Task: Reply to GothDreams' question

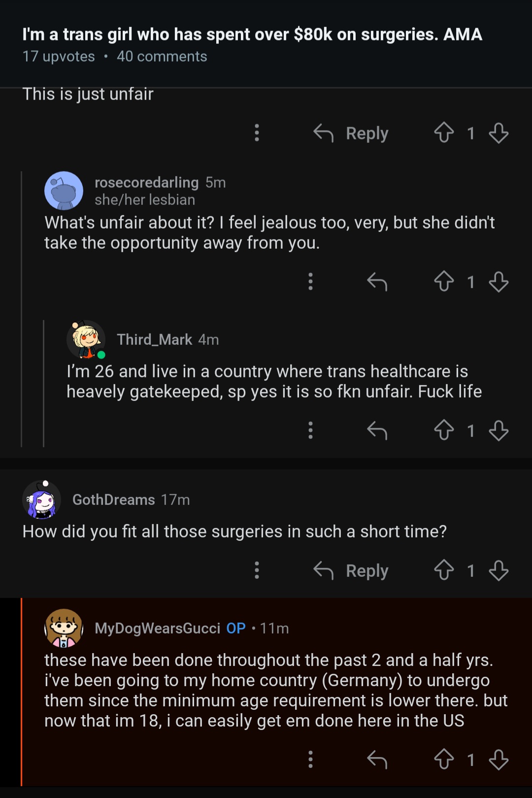Action: coord(351,570)
